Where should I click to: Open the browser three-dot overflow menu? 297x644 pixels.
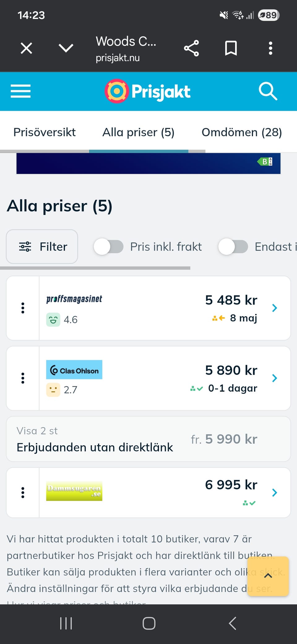270,48
